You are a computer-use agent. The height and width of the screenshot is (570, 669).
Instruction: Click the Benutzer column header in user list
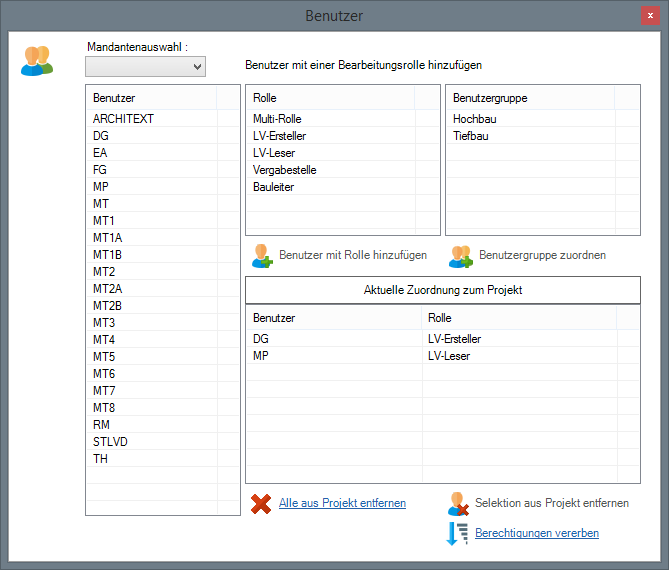click(152, 98)
